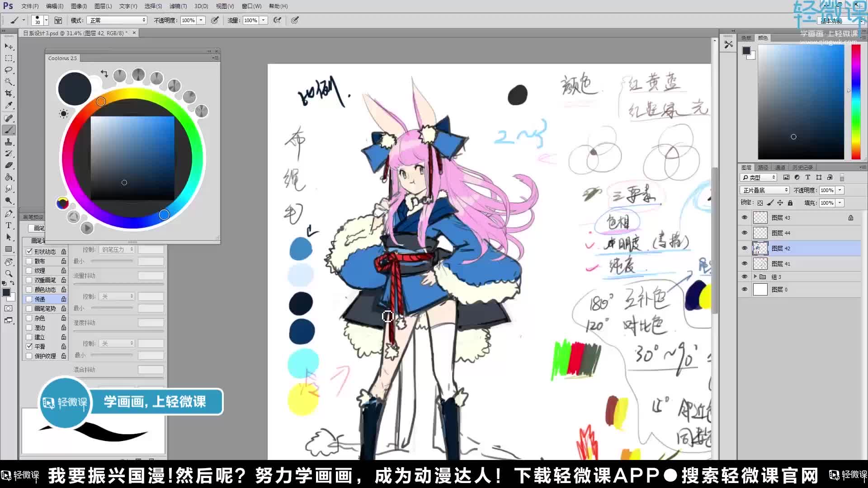Enable the 散布 scattering checkbox
Screen dimensions: 868x488
[29, 261]
